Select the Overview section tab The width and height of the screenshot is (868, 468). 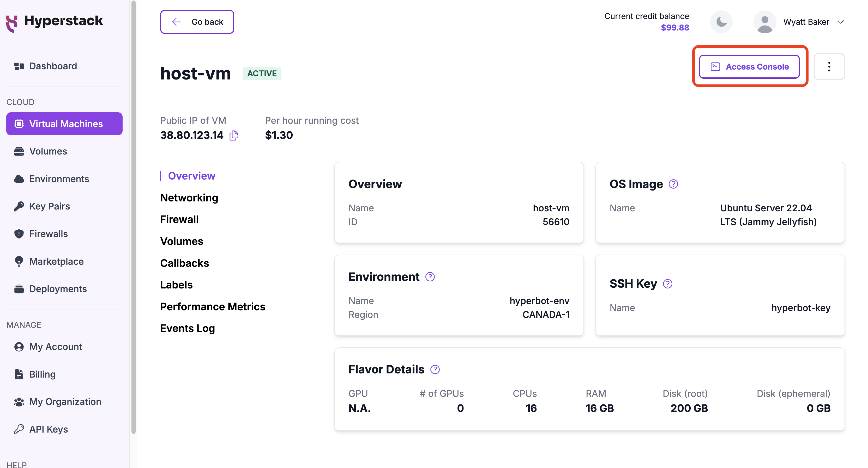click(x=192, y=176)
